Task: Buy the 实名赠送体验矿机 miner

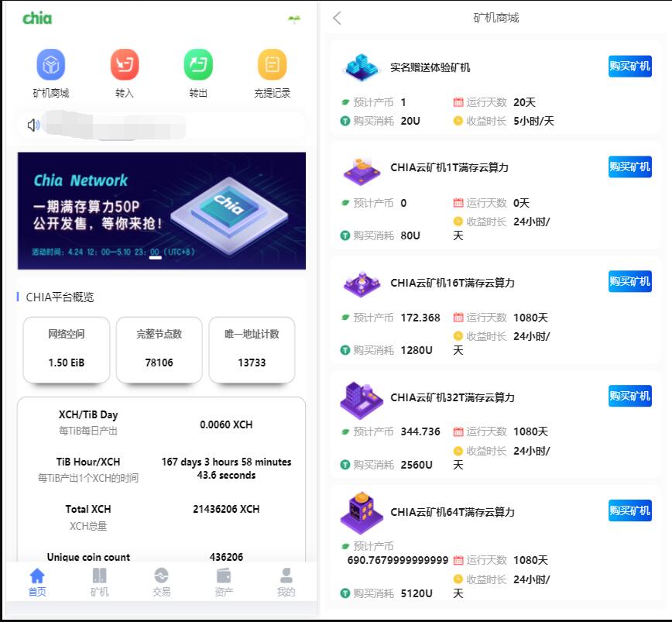Action: (x=630, y=67)
